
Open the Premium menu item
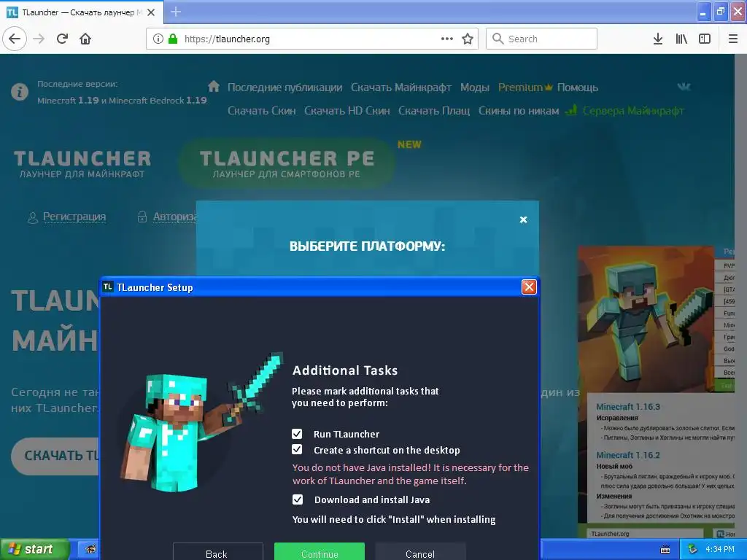click(x=525, y=87)
